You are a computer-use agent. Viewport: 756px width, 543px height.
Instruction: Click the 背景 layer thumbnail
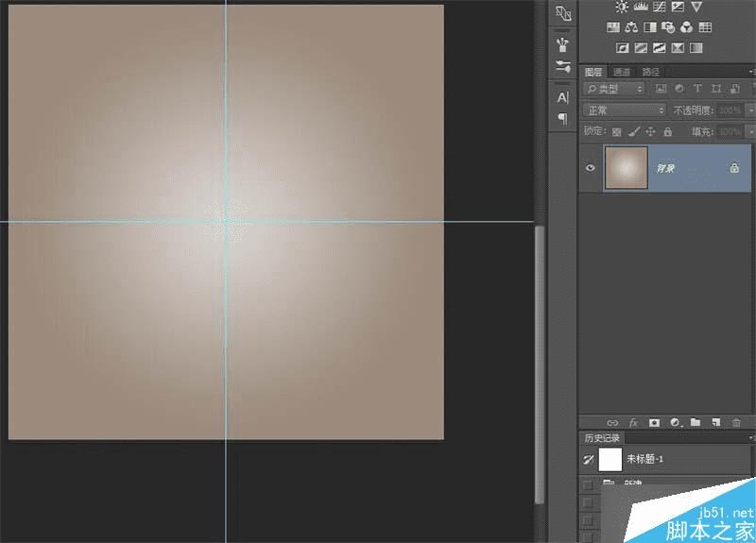[626, 167]
